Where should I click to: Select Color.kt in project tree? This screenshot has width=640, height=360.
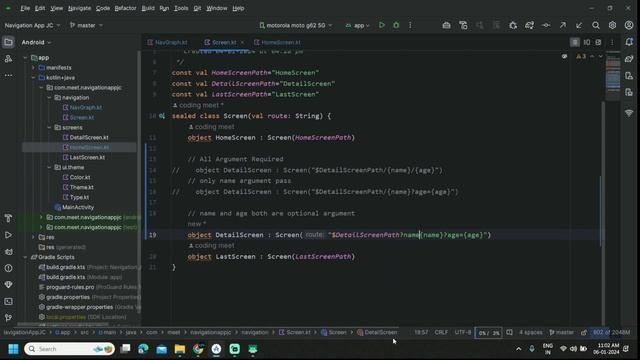point(76,178)
